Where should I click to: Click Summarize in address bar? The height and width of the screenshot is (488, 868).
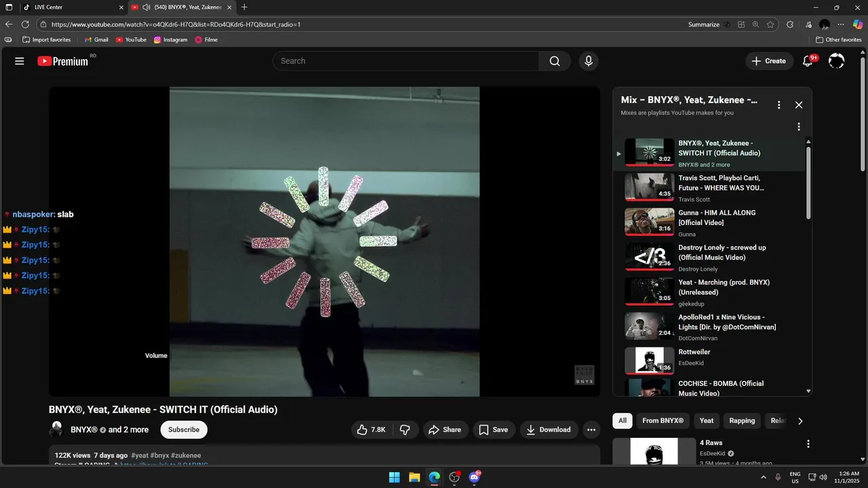[x=704, y=24]
